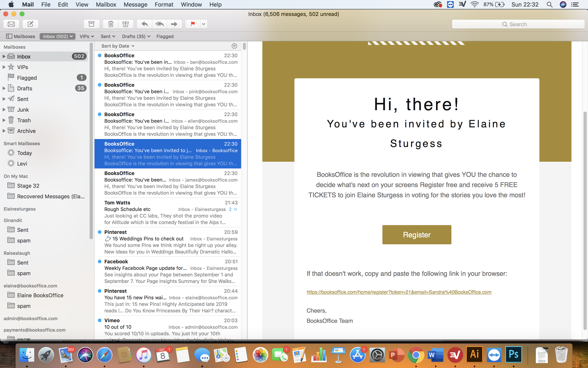588x368 pixels.
Task: Expand the Inbox disclosure triangle
Action: (x=4, y=56)
